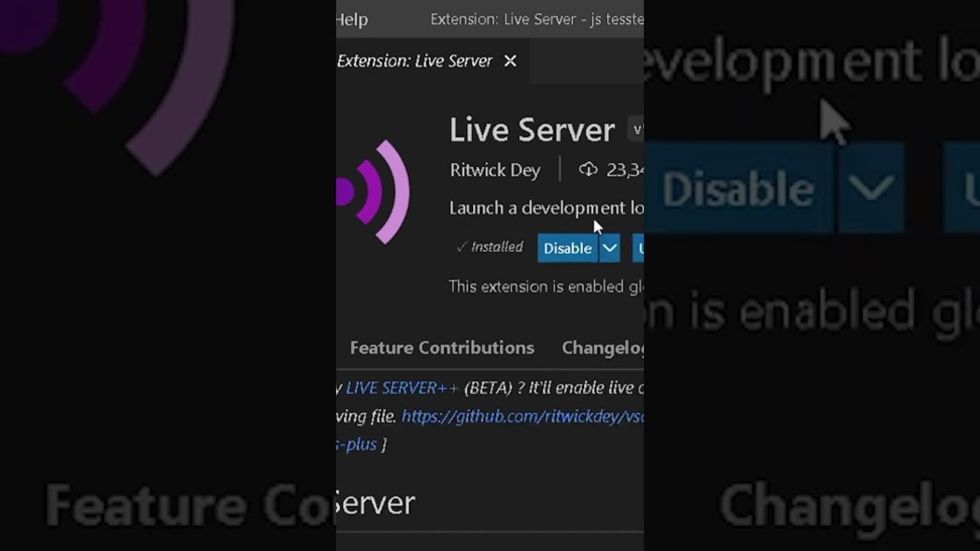Click the Disable button
Image resolution: width=980 pixels, height=551 pixels.
pyautogui.click(x=567, y=248)
